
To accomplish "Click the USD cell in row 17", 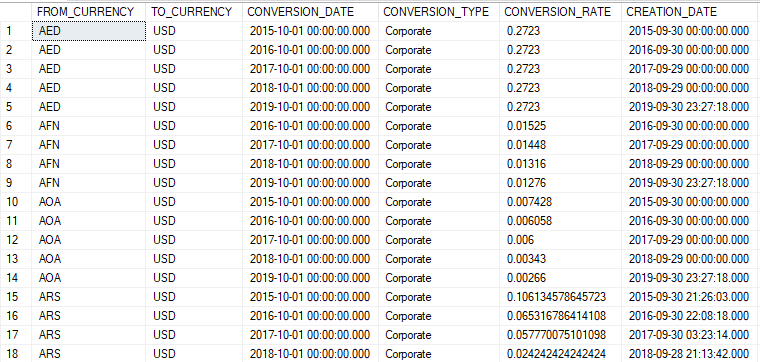I will (194, 335).
